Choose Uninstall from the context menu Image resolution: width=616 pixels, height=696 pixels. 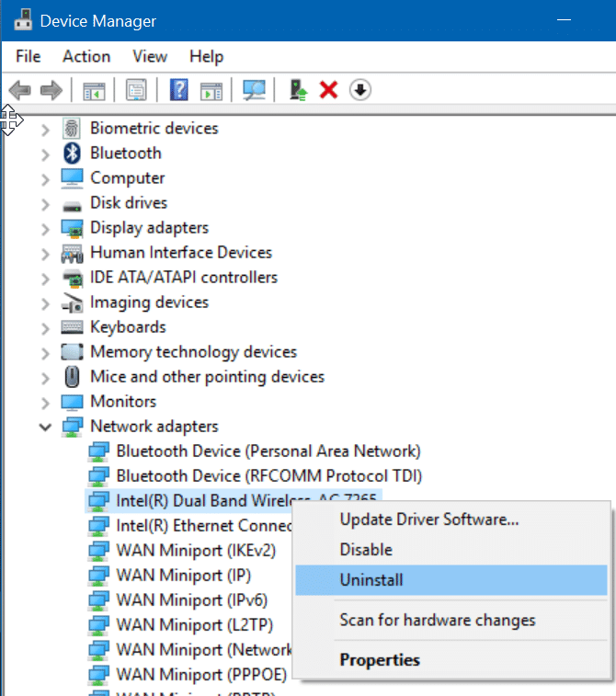[x=451, y=580]
